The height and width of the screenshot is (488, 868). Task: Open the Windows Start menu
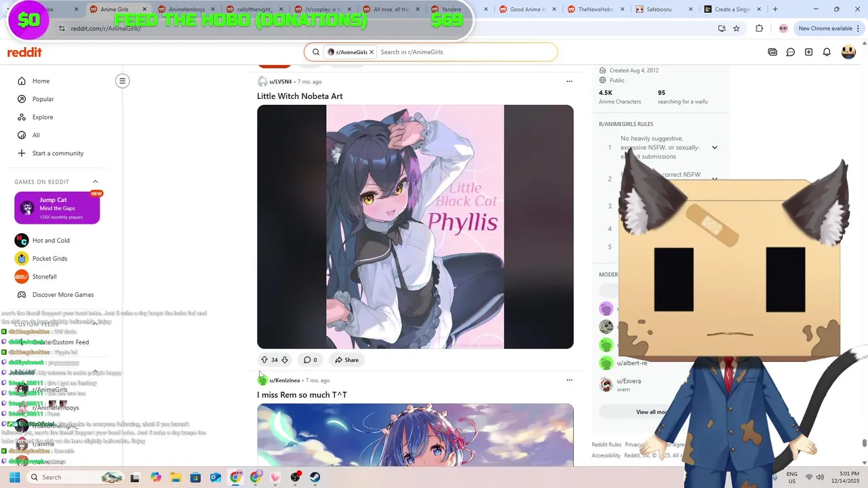pos(14,477)
